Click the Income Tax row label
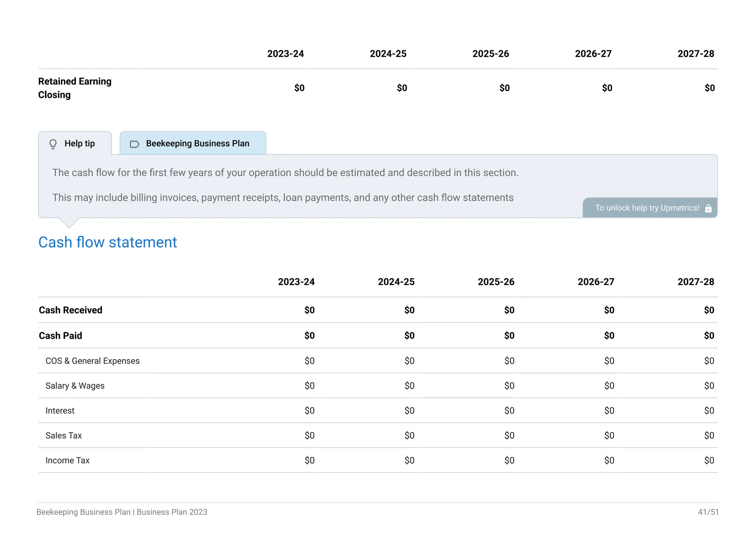 point(68,460)
